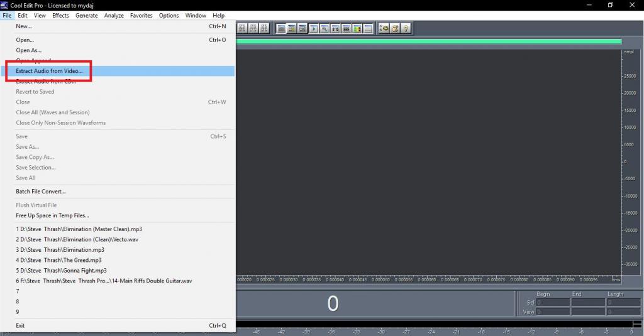Toggle the Play List window icon
The width and height of the screenshot is (644, 336).
[303, 28]
